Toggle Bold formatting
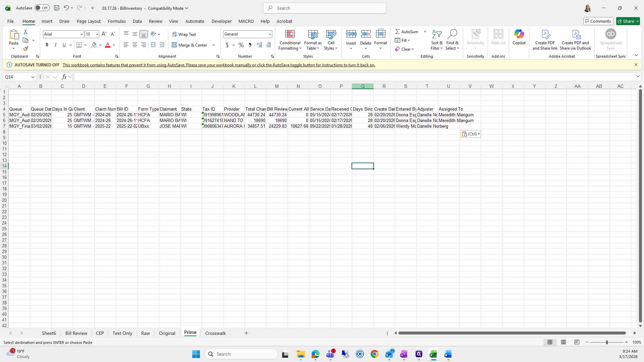The width and height of the screenshot is (644, 362). pos(47,45)
